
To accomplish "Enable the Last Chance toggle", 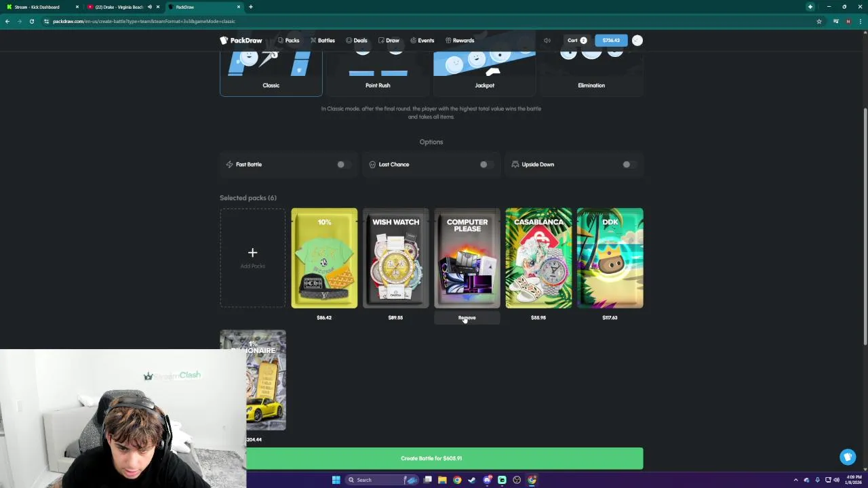I will pos(486,165).
